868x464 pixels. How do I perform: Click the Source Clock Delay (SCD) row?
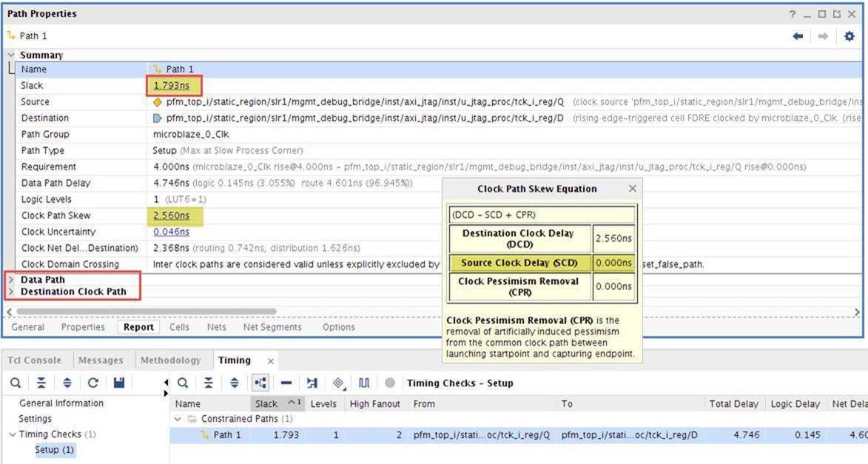[x=542, y=263]
